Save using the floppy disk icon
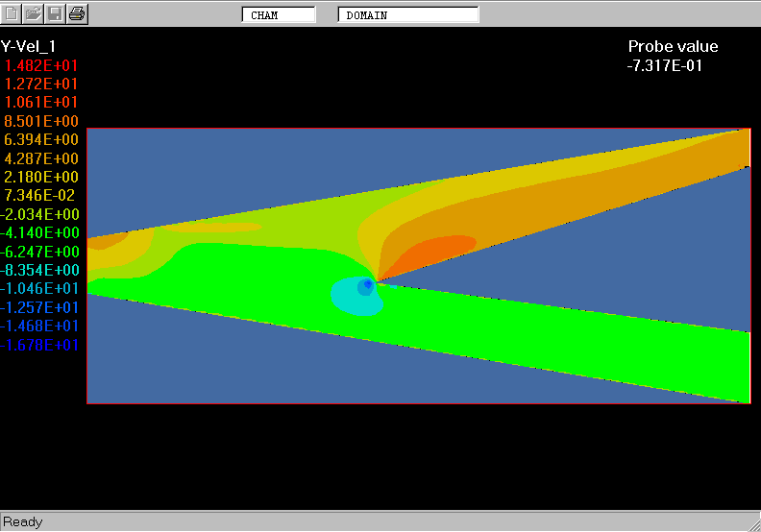 pos(56,13)
